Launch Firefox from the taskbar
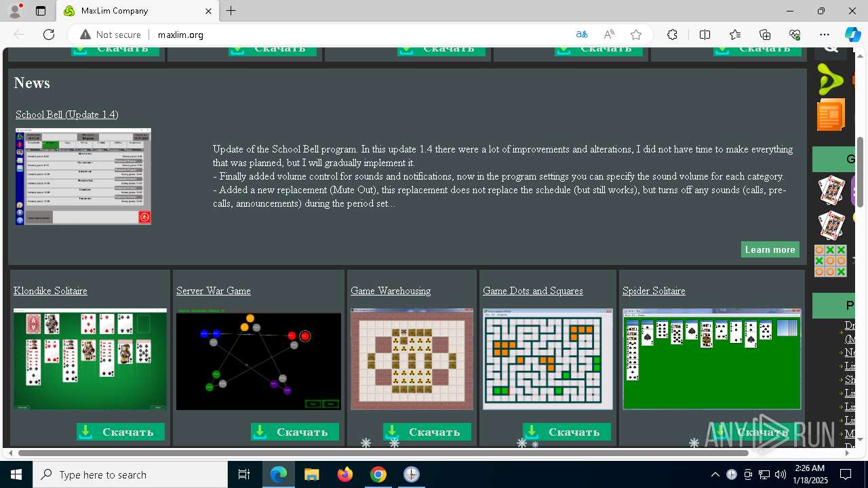868x488 pixels. pyautogui.click(x=345, y=474)
